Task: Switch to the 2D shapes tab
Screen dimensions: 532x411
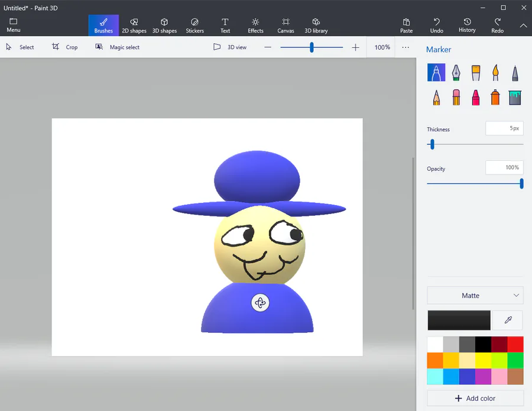Action: (x=134, y=25)
